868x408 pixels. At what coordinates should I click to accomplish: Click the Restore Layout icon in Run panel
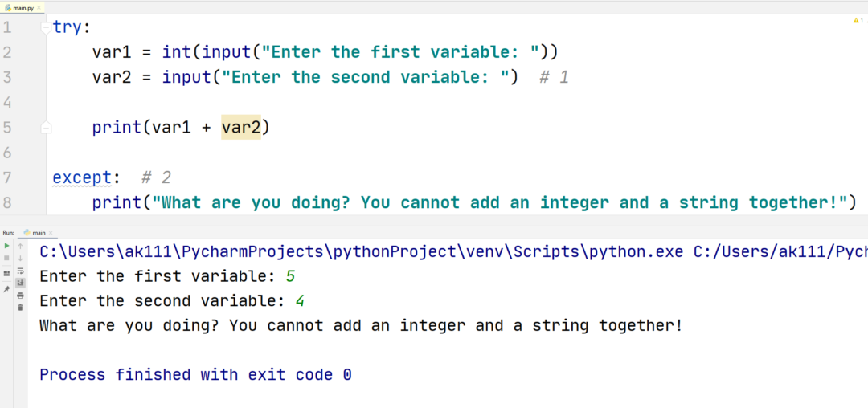[7, 273]
